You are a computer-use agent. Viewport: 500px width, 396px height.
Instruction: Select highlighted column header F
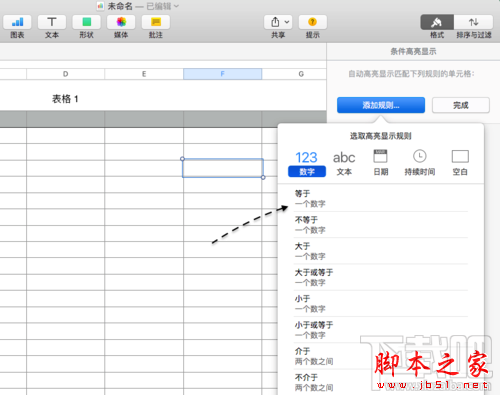click(223, 74)
